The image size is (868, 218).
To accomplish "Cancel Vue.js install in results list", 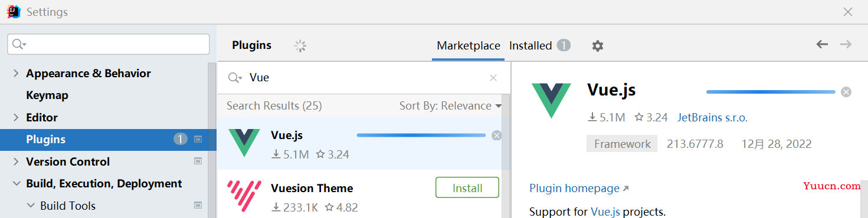I will 497,136.
